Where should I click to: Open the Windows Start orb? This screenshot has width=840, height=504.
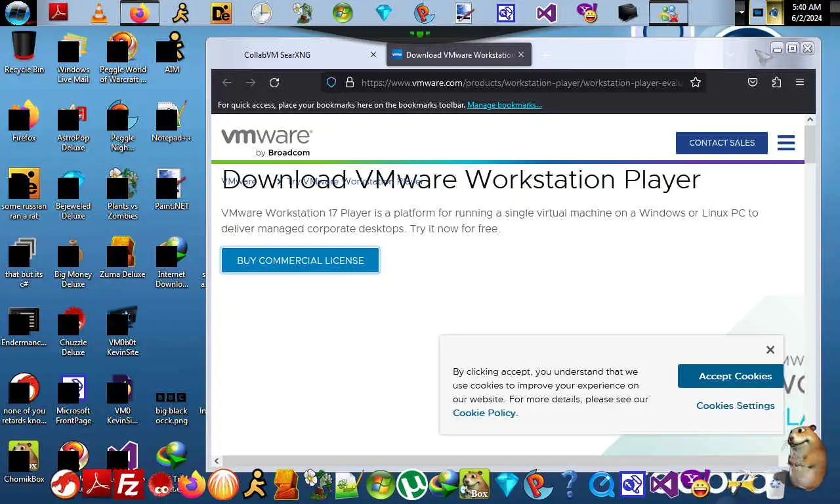coord(17,12)
